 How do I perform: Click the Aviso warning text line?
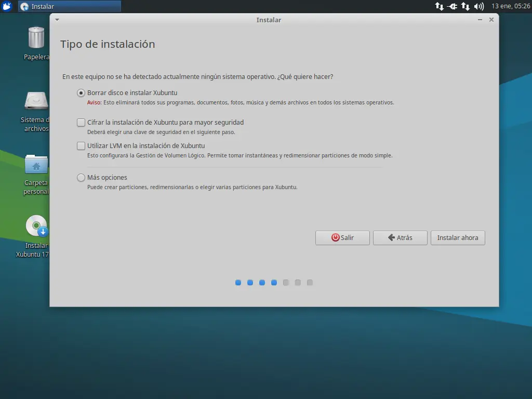tap(241, 102)
